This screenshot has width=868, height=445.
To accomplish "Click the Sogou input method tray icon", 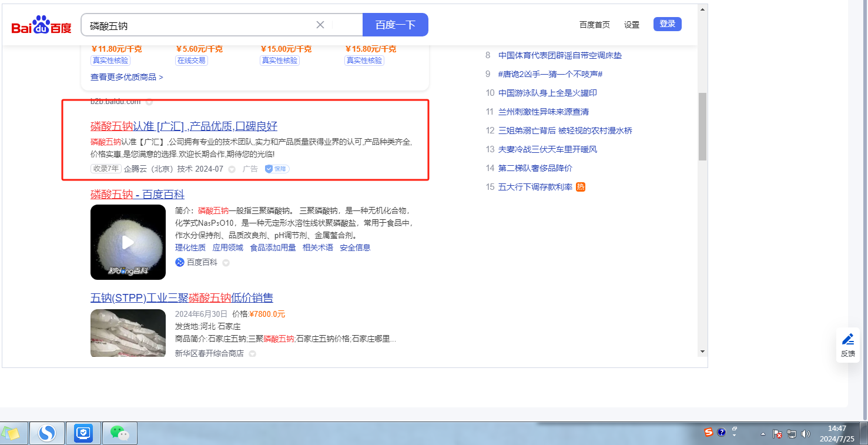I will click(709, 433).
